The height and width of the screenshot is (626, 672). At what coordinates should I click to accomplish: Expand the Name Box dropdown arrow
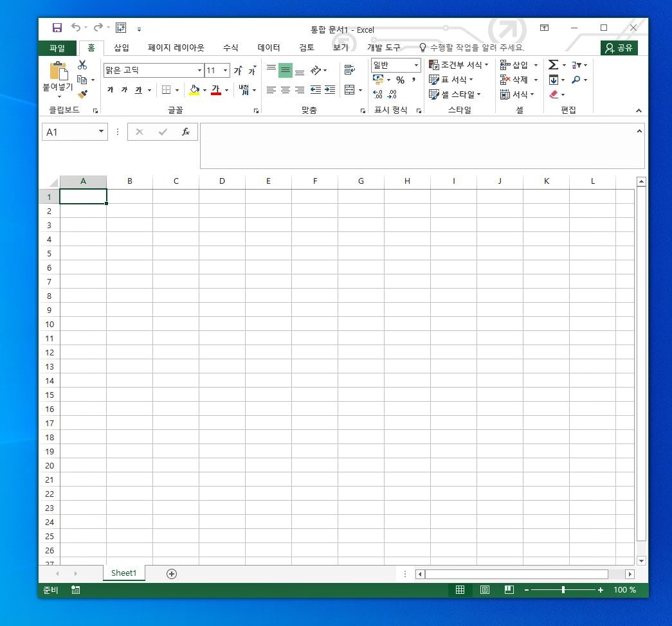101,132
